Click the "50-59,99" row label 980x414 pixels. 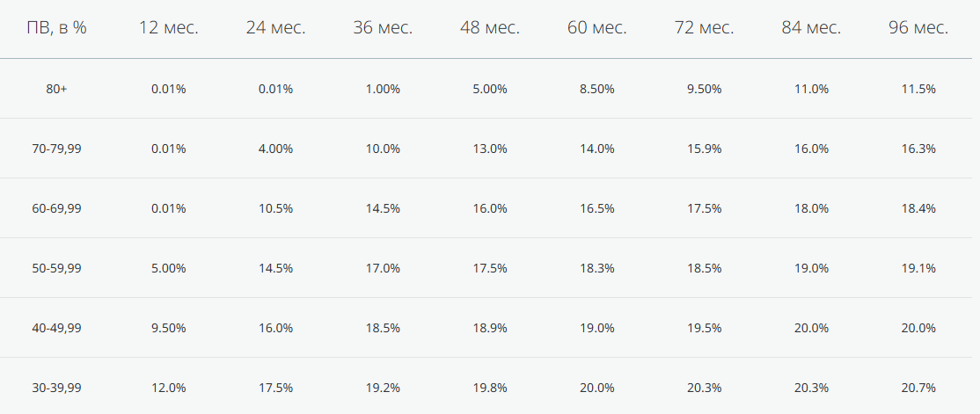click(56, 268)
